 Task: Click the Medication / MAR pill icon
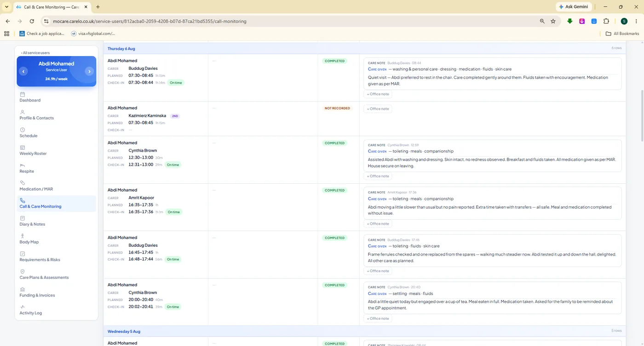(22, 183)
